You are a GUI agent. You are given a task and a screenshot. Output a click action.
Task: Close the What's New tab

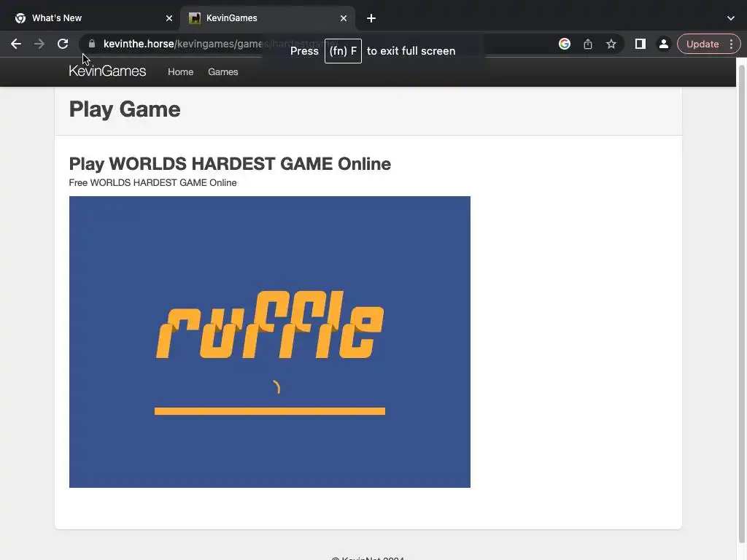[169, 18]
